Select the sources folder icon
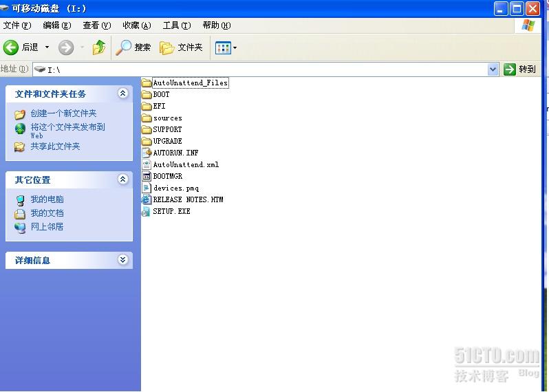Image resolution: width=549 pixels, height=392 pixels. [x=147, y=118]
